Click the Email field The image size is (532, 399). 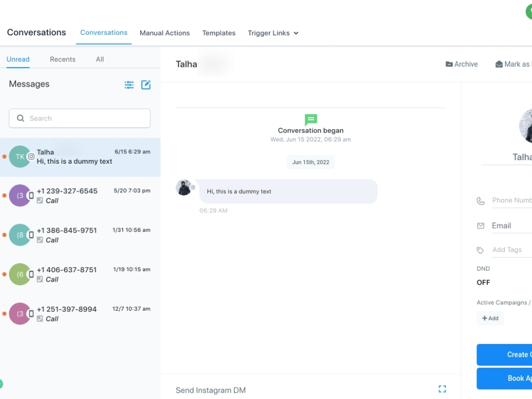click(512, 226)
